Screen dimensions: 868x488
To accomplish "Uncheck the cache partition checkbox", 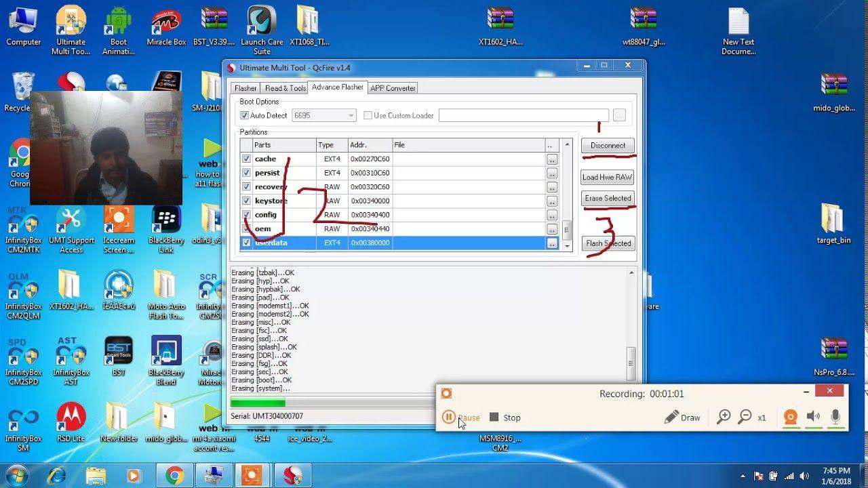I will (x=246, y=159).
